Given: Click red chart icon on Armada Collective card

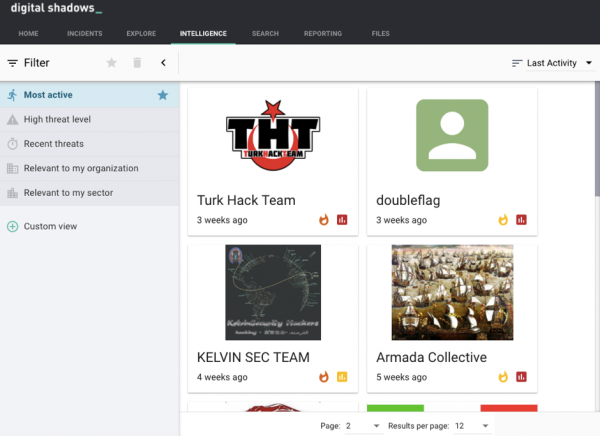Looking at the screenshot, I should tap(521, 377).
